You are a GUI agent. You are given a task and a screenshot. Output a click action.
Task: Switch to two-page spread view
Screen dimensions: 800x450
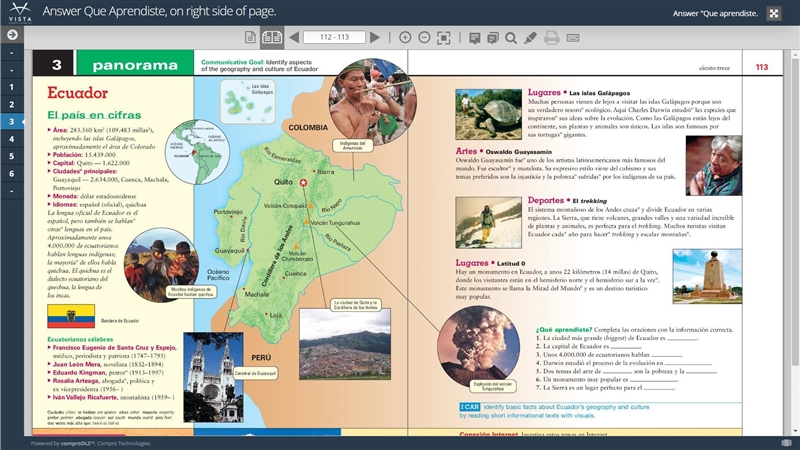click(x=272, y=37)
